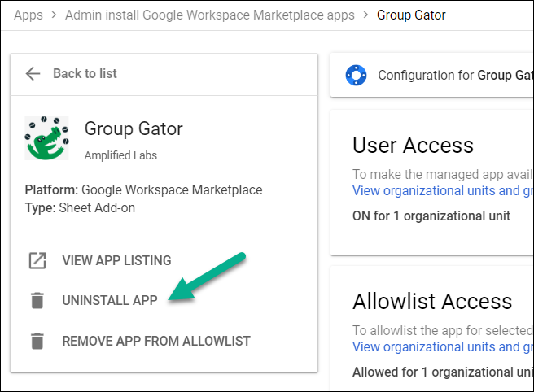
Task: Click the chevron after Apps breadcrumb
Action: [x=54, y=15]
